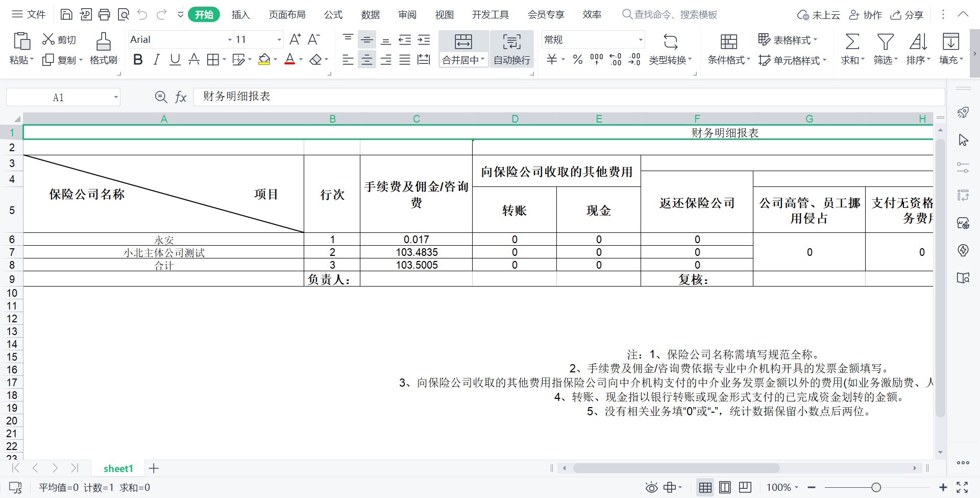The image size is (980, 498).
Task: Apply fill color bucket
Action: click(x=264, y=60)
